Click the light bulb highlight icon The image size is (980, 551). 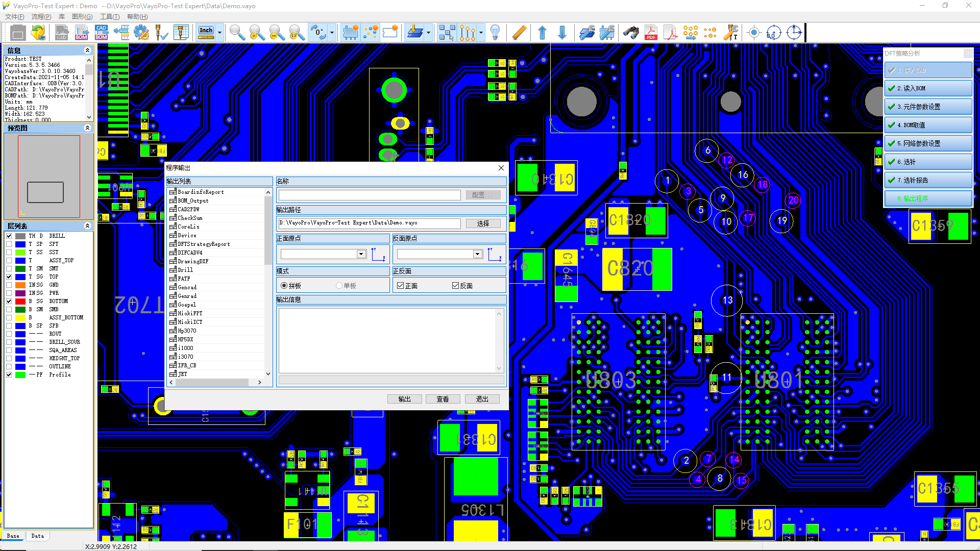(x=495, y=33)
